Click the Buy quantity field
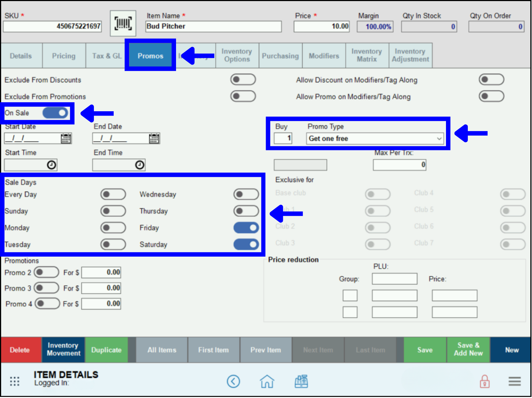Screen dimensions: 532x398 pyautogui.click(x=283, y=139)
